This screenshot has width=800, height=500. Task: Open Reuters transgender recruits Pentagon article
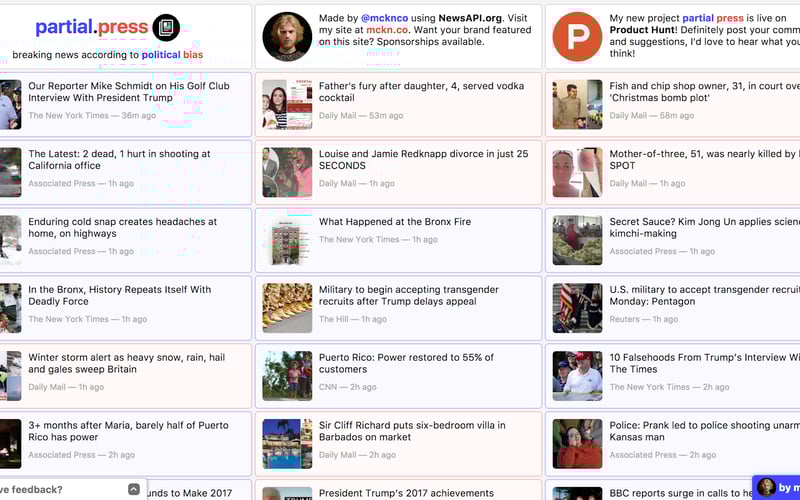pyautogui.click(x=705, y=295)
